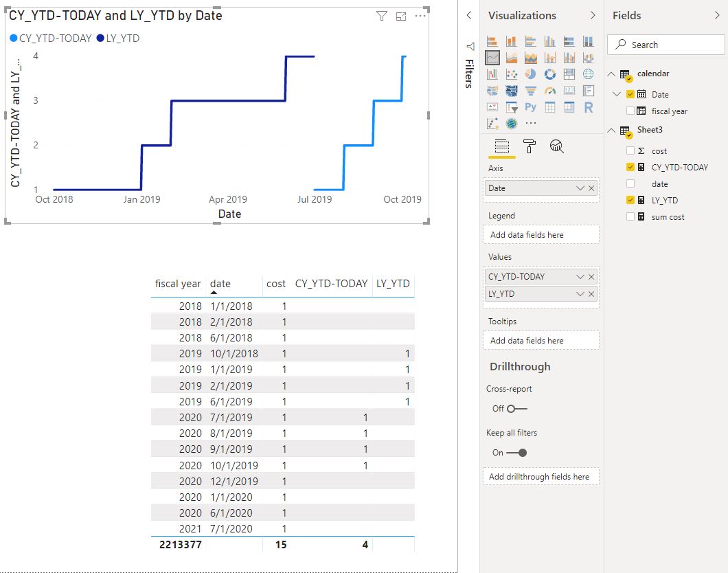This screenshot has height=573, width=728.
Task: Open more visuals ellipsis menu
Action: 531,124
